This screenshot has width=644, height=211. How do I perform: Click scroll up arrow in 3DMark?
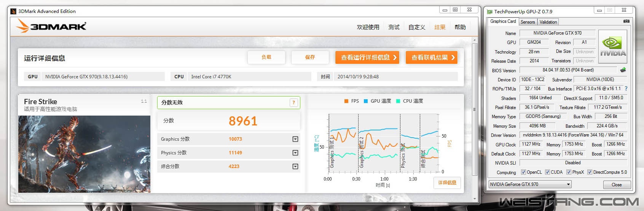coord(474,40)
